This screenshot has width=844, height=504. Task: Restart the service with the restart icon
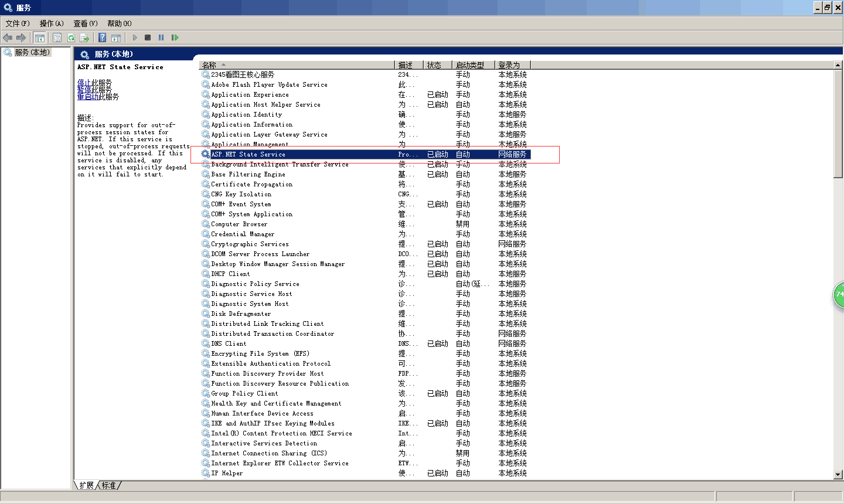(x=175, y=38)
